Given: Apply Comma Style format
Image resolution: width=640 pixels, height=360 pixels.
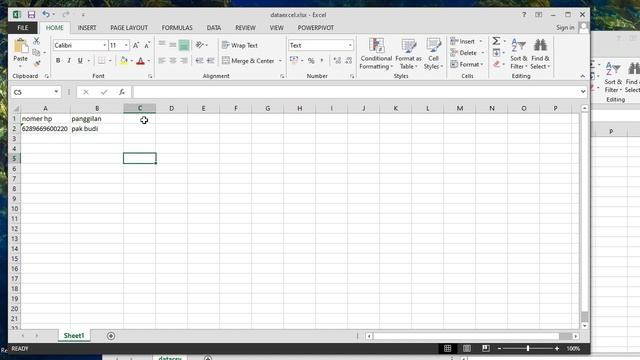Looking at the screenshot, I should (322, 61).
